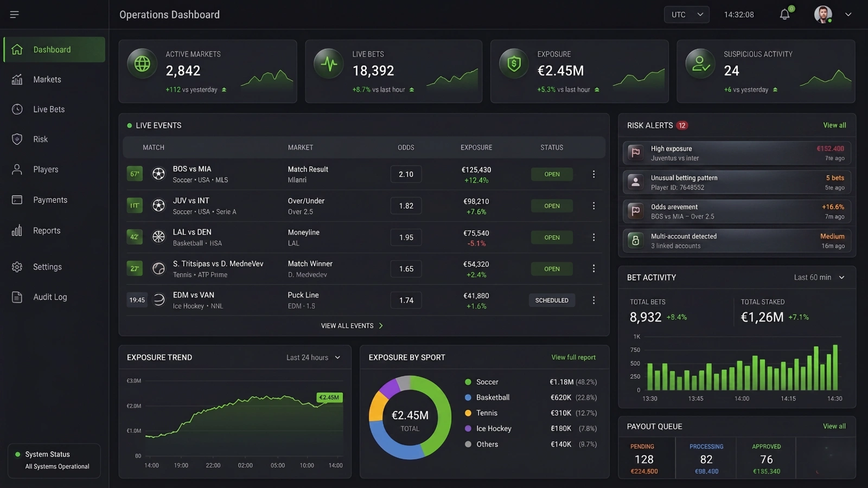Click the Ice Hockey purple legend dot
Screen dimensions: 868x488
pos(468,428)
